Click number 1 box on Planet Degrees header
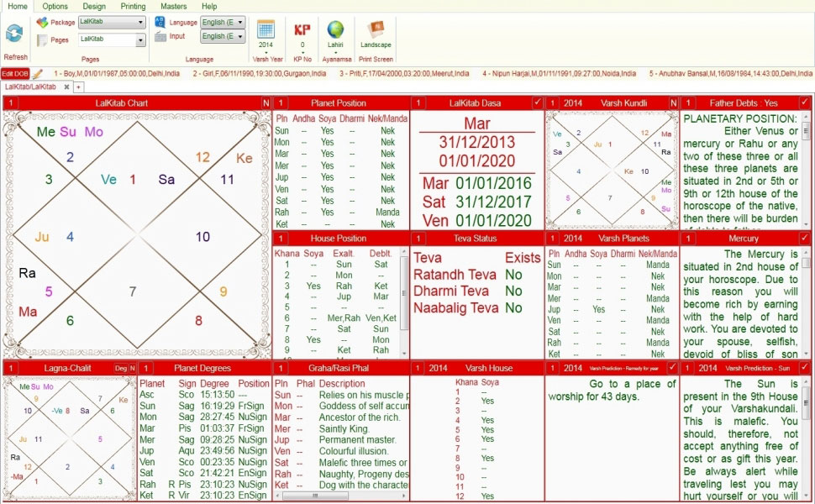815x504 pixels. click(145, 368)
